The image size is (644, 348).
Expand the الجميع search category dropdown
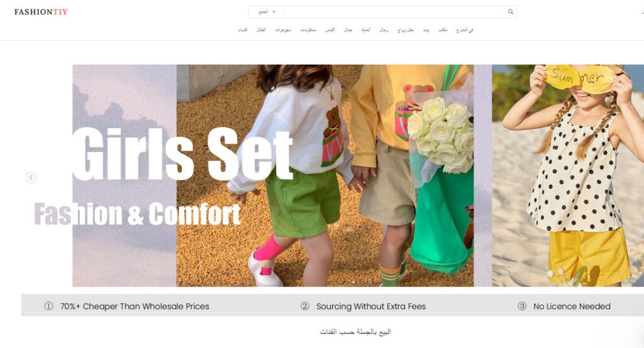coord(267,12)
